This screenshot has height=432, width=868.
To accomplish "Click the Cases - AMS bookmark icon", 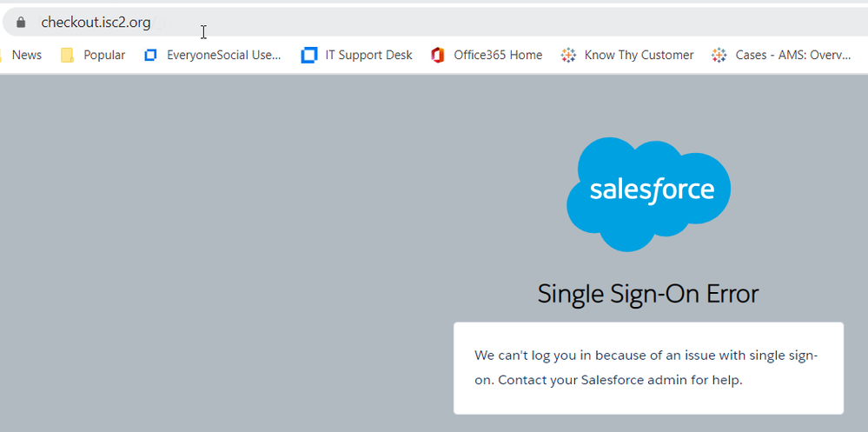I will coord(719,55).
